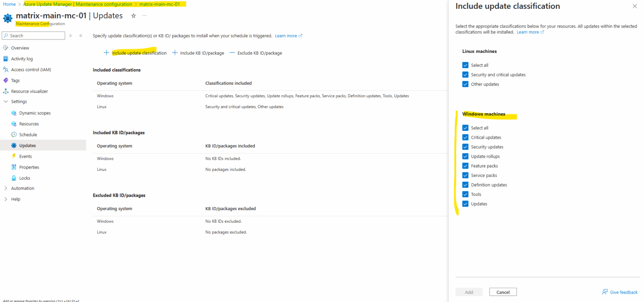Image resolution: width=644 pixels, height=302 pixels.
Task: Open the Overview blade icon
Action: click(x=7, y=47)
